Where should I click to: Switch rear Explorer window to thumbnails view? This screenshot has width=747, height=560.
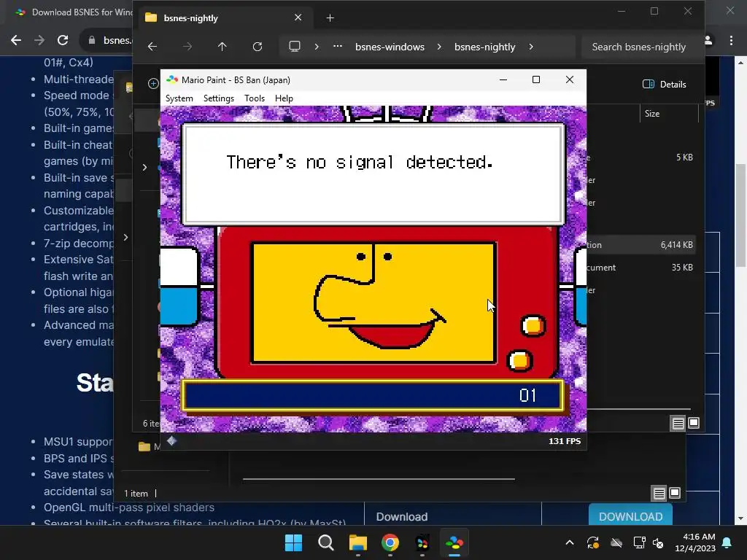[675, 494]
